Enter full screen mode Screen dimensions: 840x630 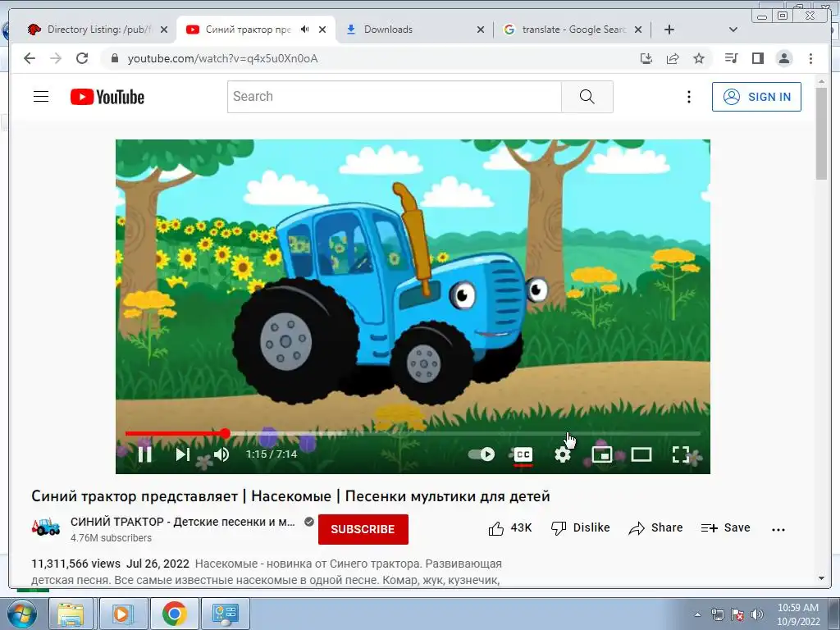(680, 454)
